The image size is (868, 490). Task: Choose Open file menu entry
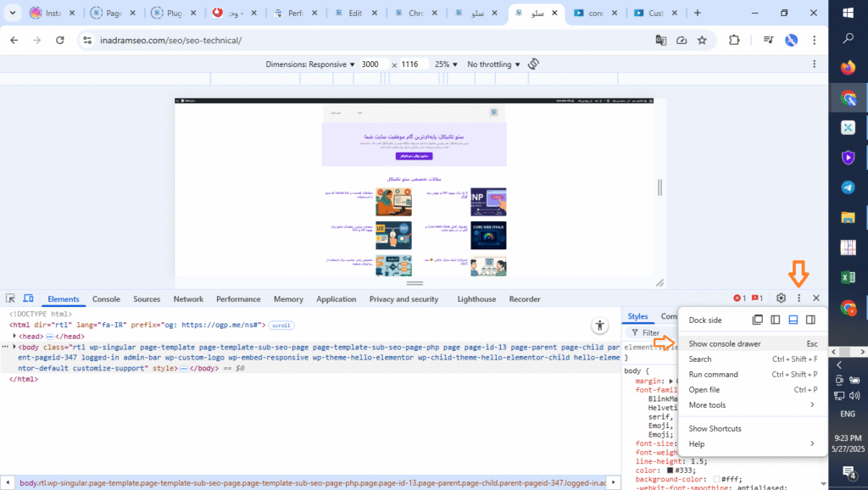(x=752, y=389)
